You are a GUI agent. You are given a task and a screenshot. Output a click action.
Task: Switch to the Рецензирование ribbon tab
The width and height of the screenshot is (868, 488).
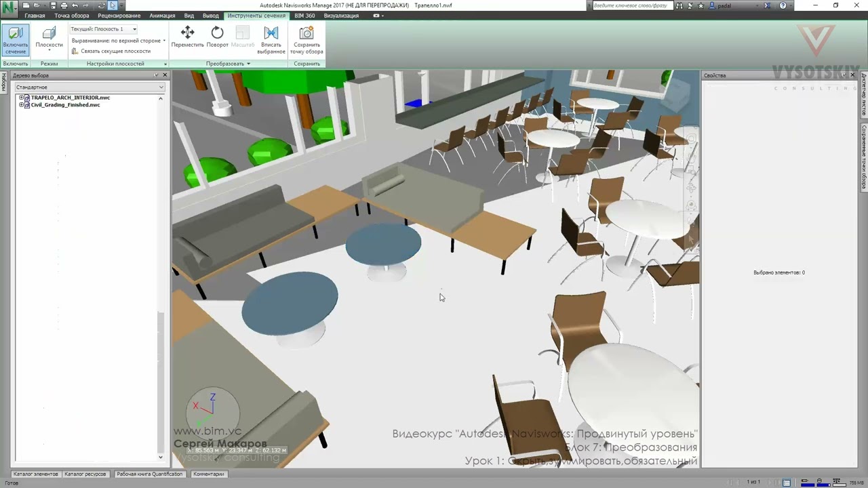click(119, 16)
